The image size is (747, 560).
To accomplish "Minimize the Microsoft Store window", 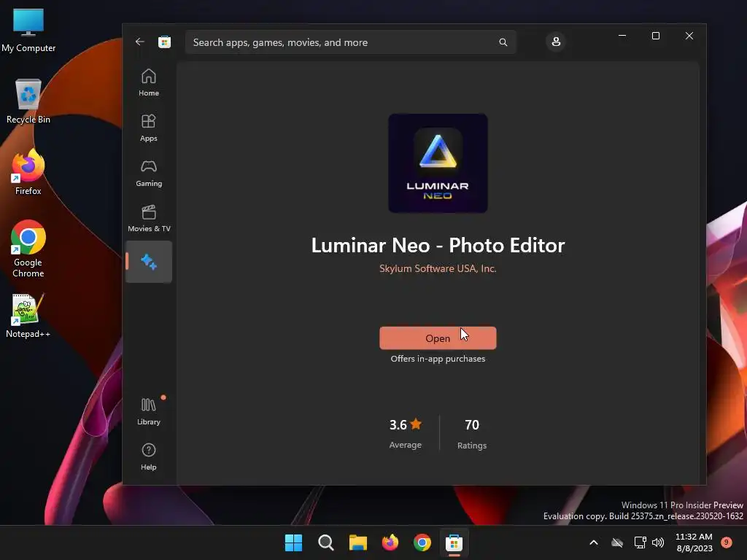I will (x=622, y=36).
